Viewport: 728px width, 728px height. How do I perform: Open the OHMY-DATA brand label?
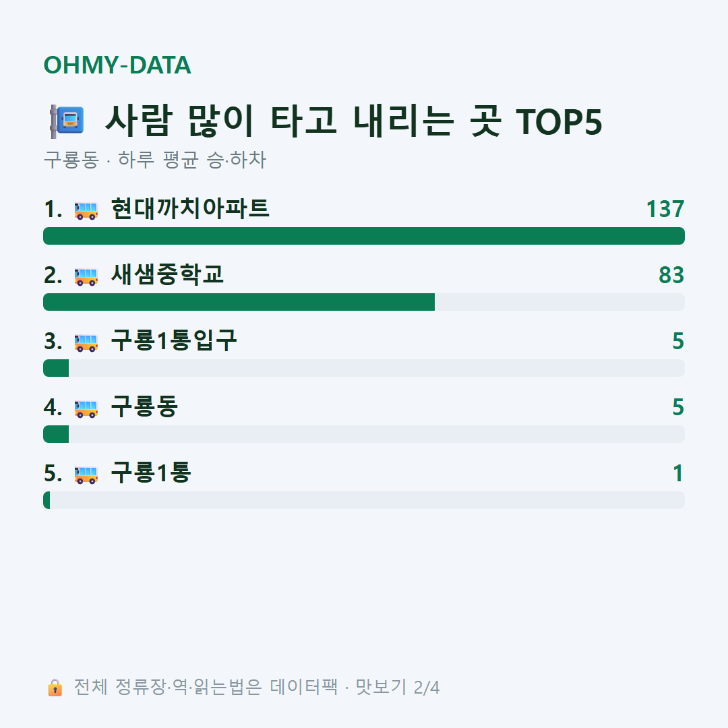coord(117,65)
